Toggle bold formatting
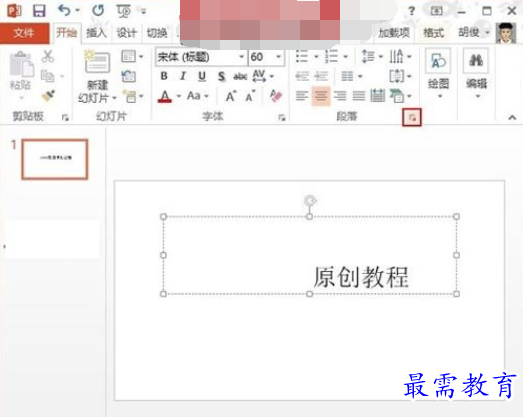Viewport: 525px width, 417px height. (x=164, y=76)
